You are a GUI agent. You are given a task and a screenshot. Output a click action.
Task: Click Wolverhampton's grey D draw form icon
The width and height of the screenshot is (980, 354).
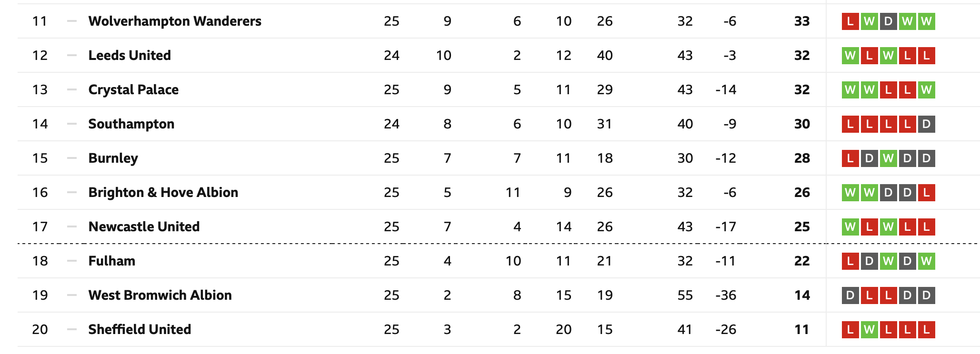[889, 21]
